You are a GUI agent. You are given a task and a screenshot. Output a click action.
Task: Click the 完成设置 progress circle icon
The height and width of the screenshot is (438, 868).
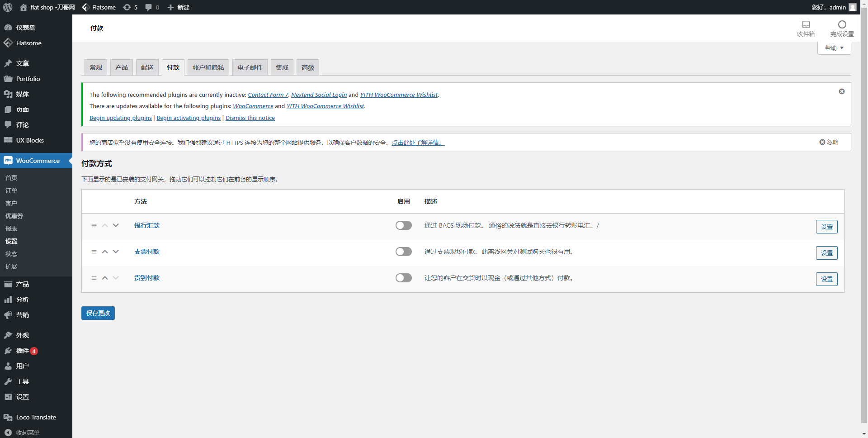pos(842,25)
